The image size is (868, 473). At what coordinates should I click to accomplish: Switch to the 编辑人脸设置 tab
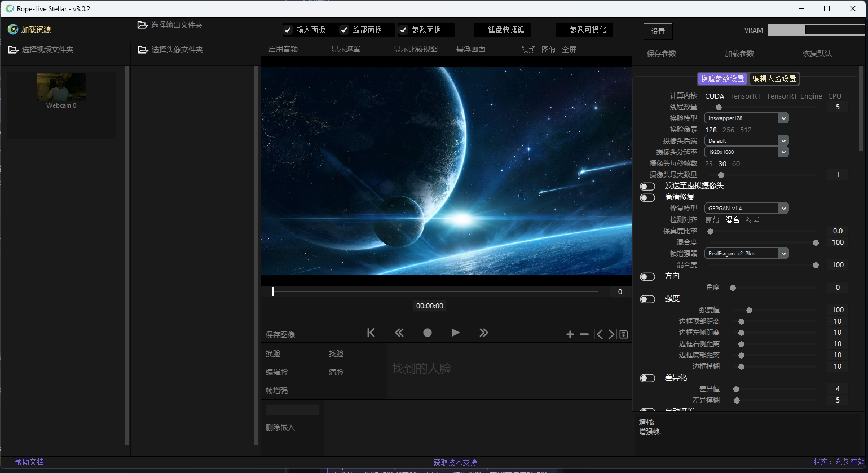pos(774,78)
